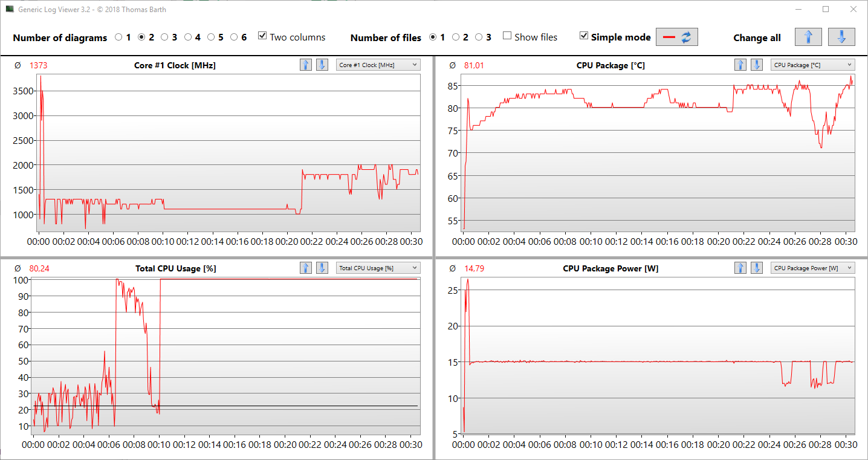Click inside the CPU Package temperature graph

point(658,152)
